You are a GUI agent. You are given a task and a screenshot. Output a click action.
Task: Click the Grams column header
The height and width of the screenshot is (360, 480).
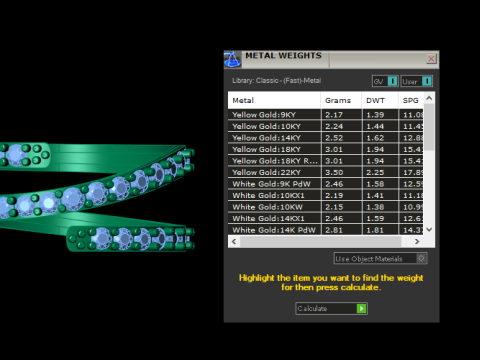click(341, 100)
